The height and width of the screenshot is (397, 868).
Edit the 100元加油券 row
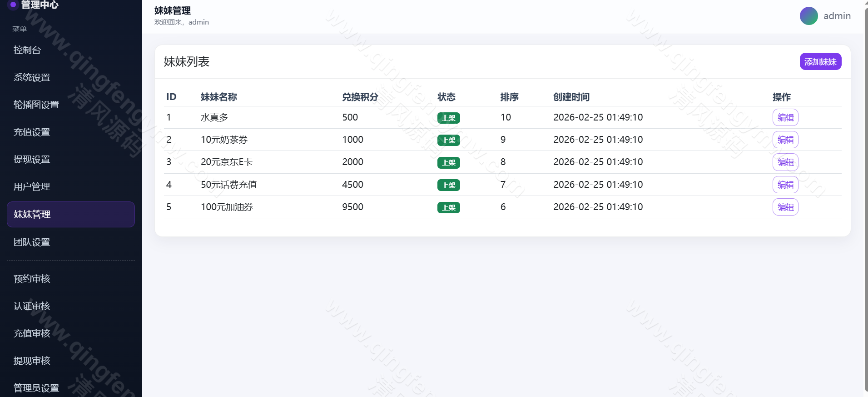(x=785, y=207)
